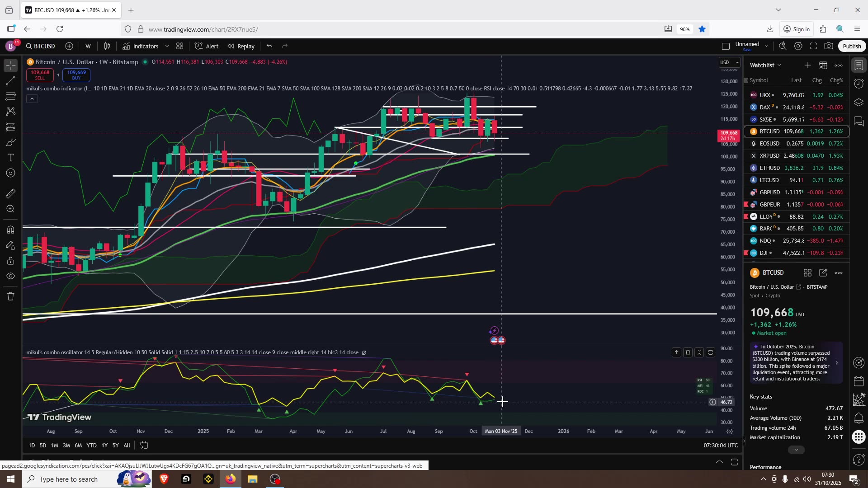Image resolution: width=868 pixels, height=488 pixels.
Task: Expand the Indicators dropdown chevron
Action: [x=167, y=46]
